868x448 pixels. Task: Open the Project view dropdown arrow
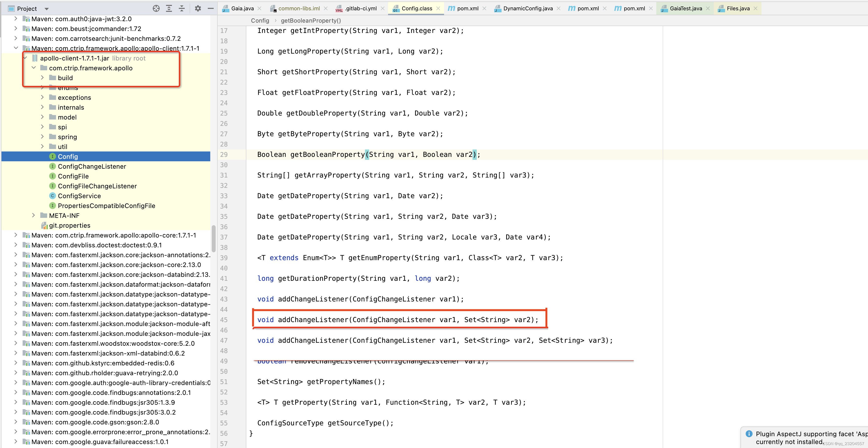click(x=47, y=9)
